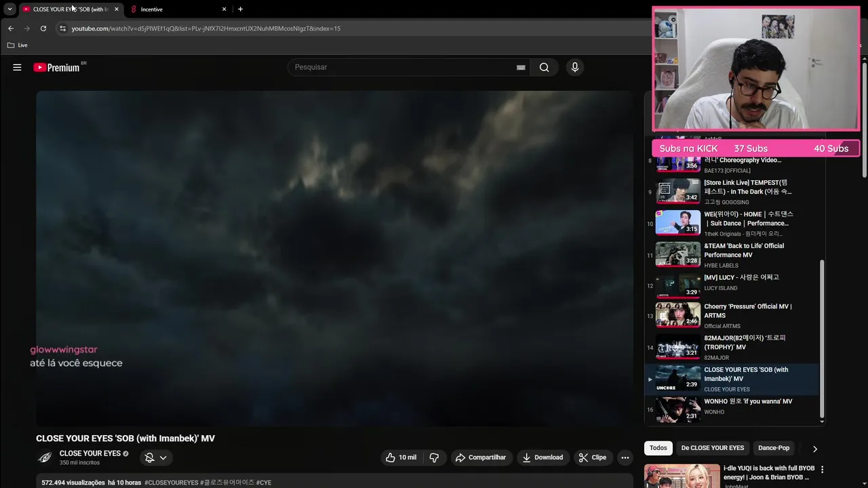Play Choerry 'Pressure' Official MV item
Viewport: 868px width, 488px height.
point(732,316)
